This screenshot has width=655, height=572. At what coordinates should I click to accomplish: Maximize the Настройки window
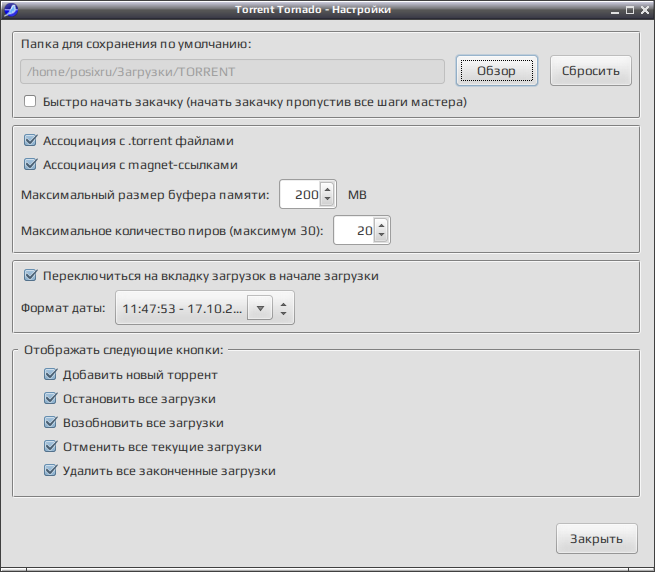coord(630,10)
